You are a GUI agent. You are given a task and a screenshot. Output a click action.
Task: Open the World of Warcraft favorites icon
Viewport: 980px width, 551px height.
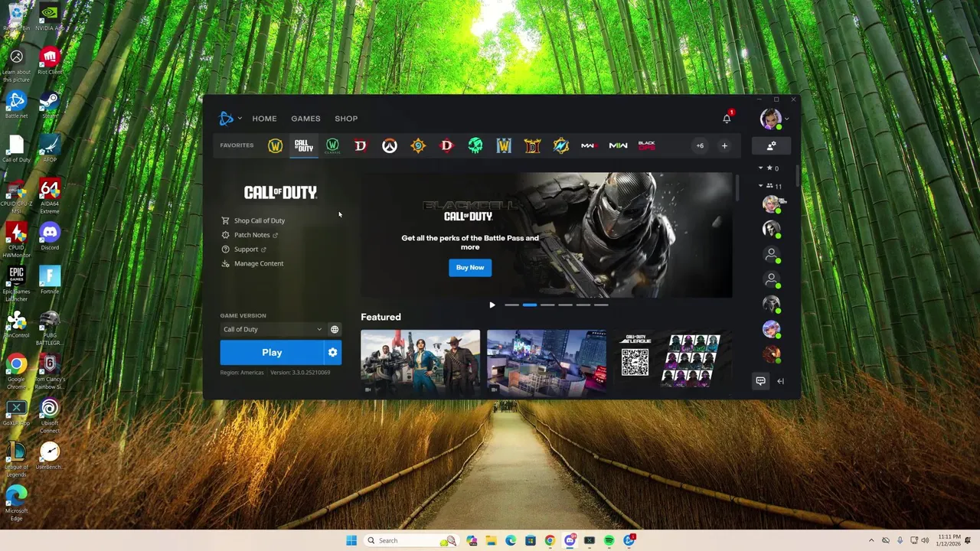[275, 145]
